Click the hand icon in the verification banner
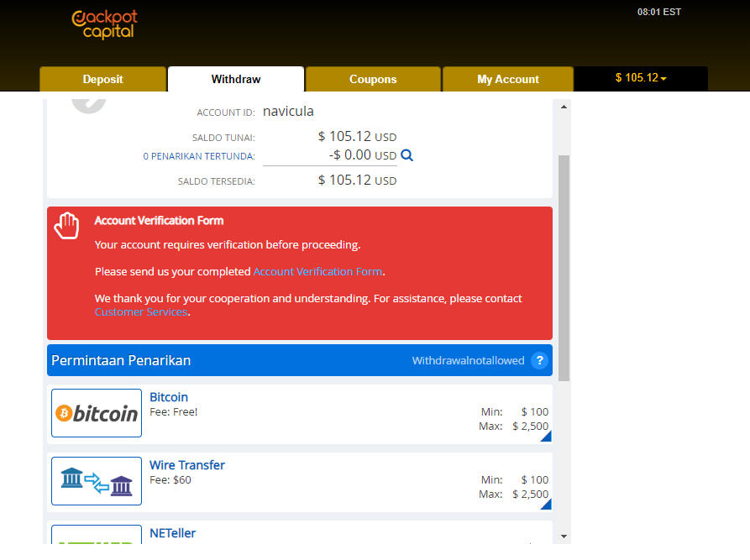 pos(66,225)
